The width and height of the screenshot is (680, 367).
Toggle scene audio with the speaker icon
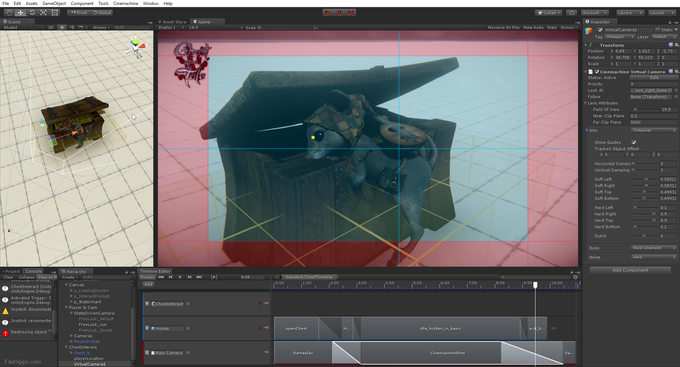click(x=72, y=27)
